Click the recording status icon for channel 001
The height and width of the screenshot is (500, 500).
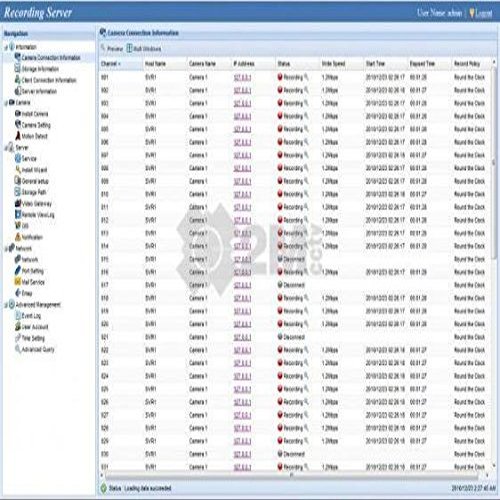[x=280, y=77]
